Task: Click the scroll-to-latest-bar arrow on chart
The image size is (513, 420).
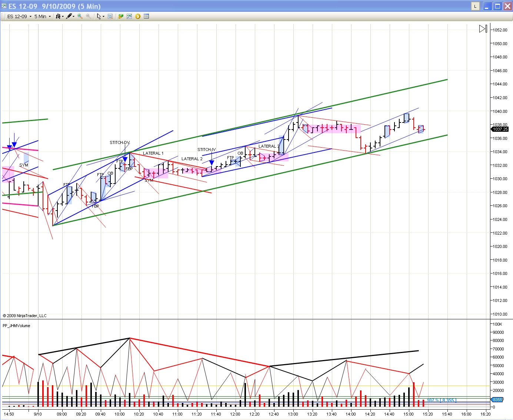Action: click(483, 29)
